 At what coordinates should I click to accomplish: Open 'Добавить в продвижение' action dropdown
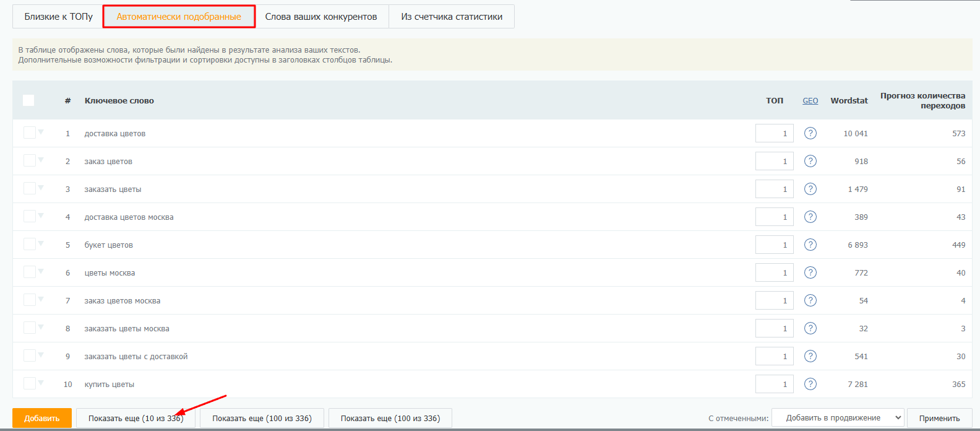point(838,418)
